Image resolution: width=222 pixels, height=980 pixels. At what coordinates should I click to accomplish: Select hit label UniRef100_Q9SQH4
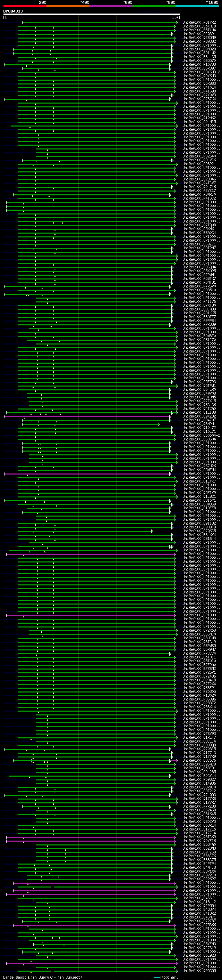click(x=199, y=267)
